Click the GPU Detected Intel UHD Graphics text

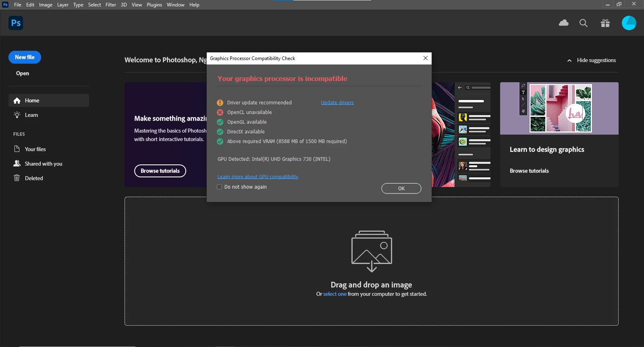tap(274, 159)
